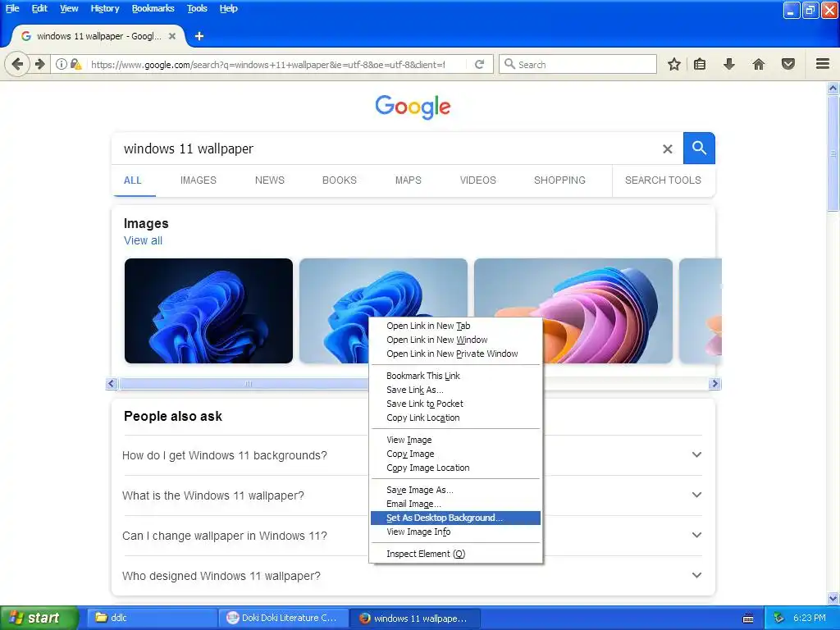Screen dimensions: 840x630
Task: Open the Bookmarks menu
Action: pos(153,8)
